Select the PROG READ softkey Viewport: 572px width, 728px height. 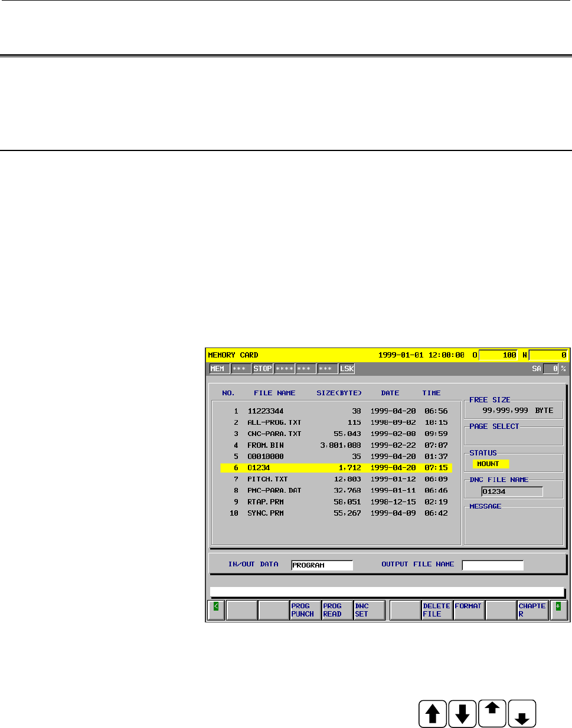[337, 610]
